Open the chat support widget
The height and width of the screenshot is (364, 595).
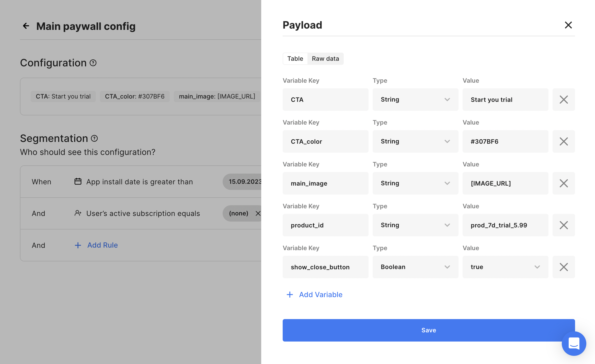coord(574,343)
